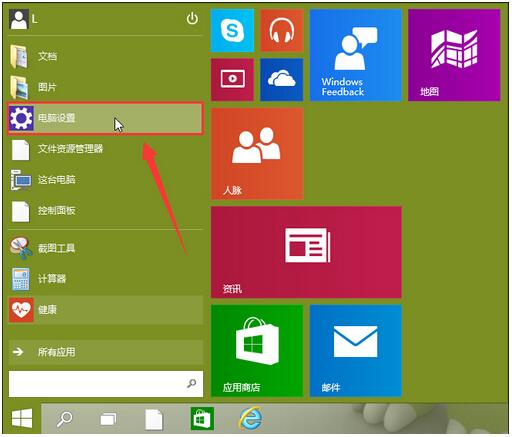Screen dimensions: 512x437
Task: Open the 地图 maps tile
Action: pyautogui.click(x=454, y=55)
